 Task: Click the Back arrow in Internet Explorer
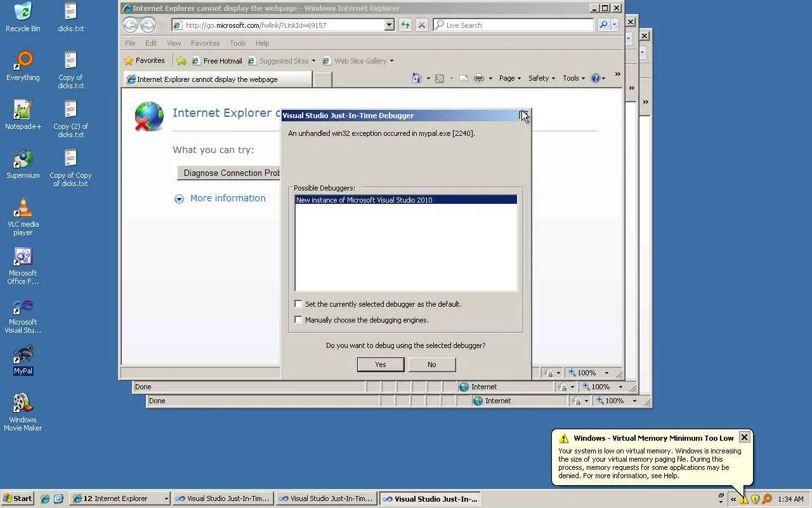130,25
